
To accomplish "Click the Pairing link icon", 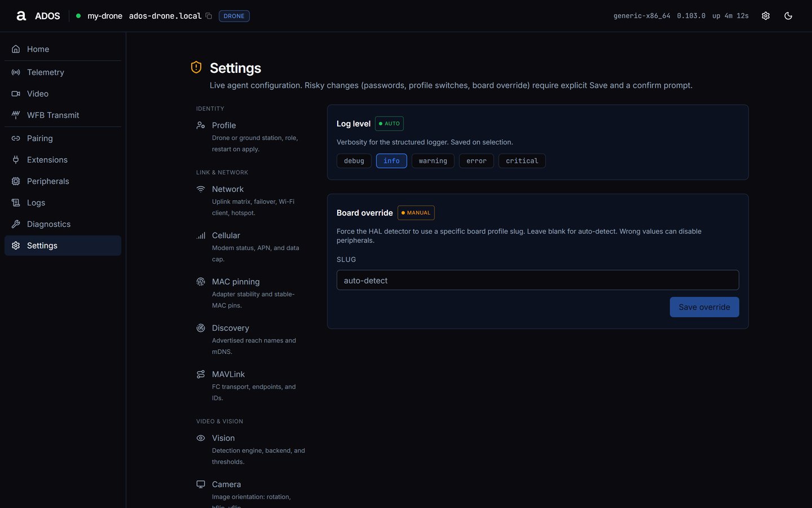I will click(16, 138).
